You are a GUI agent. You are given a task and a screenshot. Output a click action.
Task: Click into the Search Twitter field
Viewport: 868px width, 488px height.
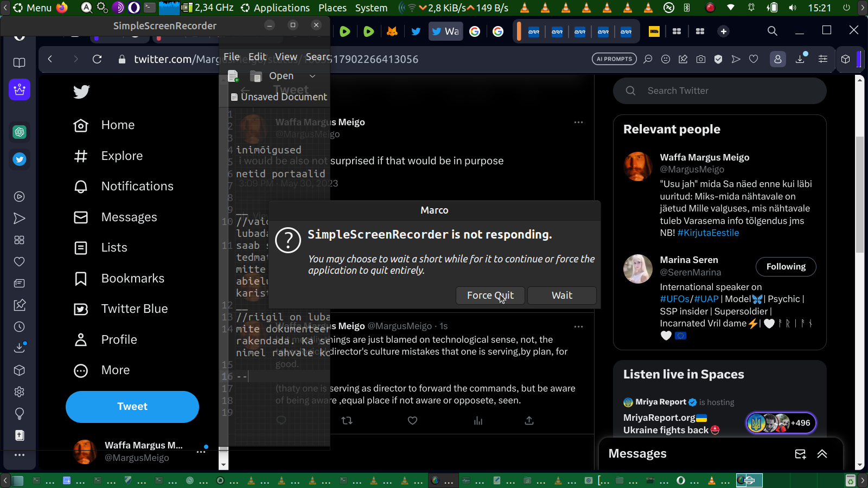pyautogui.click(x=720, y=91)
